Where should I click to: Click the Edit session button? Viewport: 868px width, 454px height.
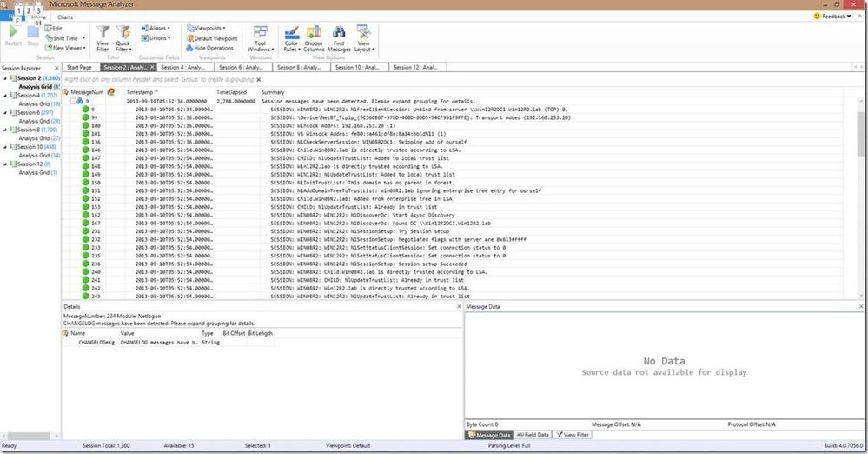54,29
